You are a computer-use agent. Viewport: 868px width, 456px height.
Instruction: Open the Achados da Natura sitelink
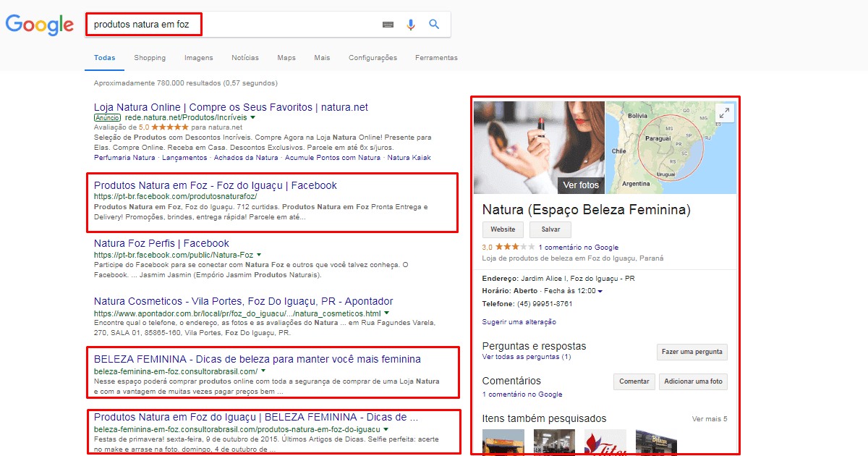click(247, 157)
